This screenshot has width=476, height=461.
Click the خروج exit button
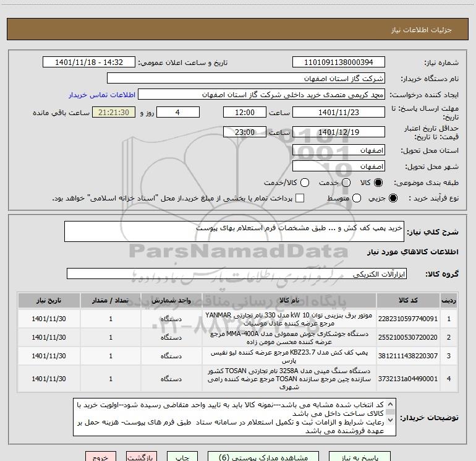coord(101,457)
